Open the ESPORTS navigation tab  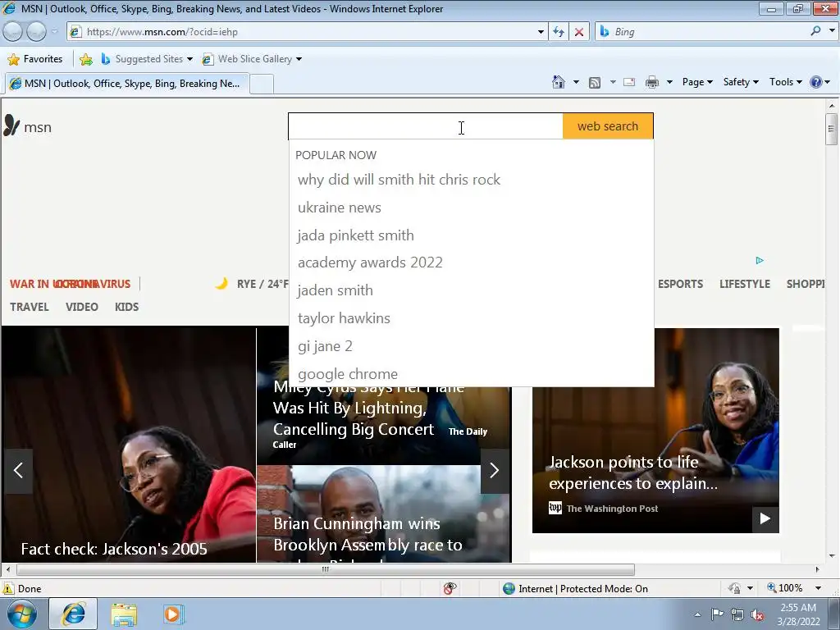pyautogui.click(x=680, y=284)
